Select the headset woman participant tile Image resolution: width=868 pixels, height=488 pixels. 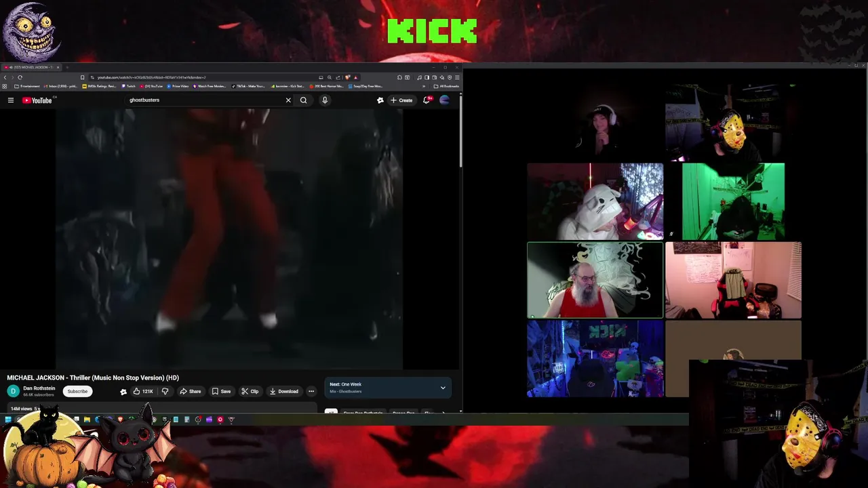pos(595,123)
